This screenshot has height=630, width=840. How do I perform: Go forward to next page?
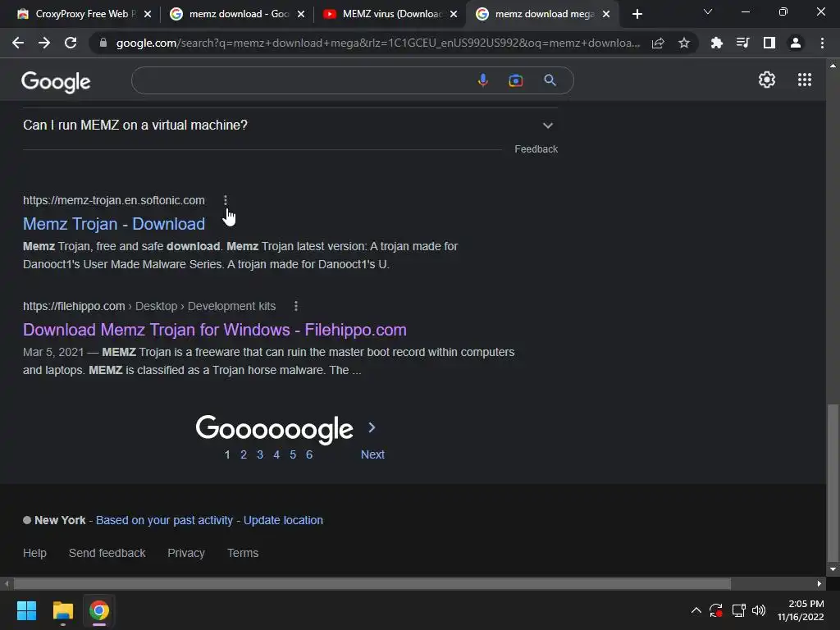(44, 43)
